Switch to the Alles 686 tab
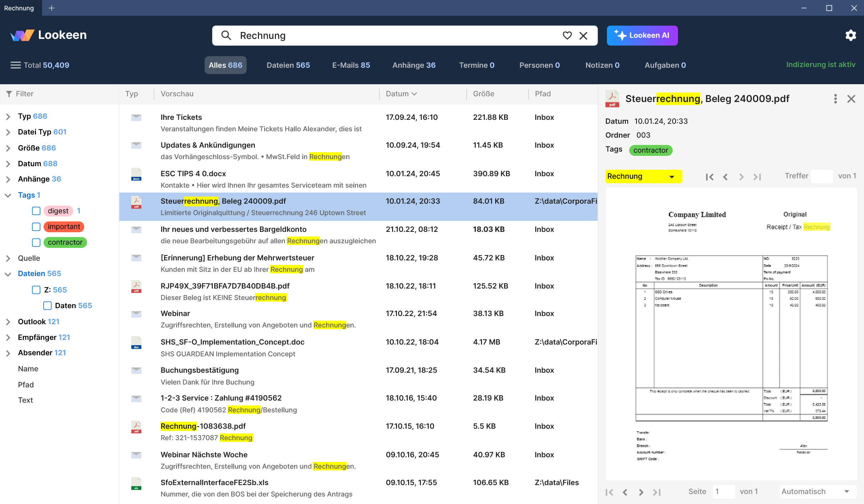This screenshot has height=504, width=864. tap(225, 65)
